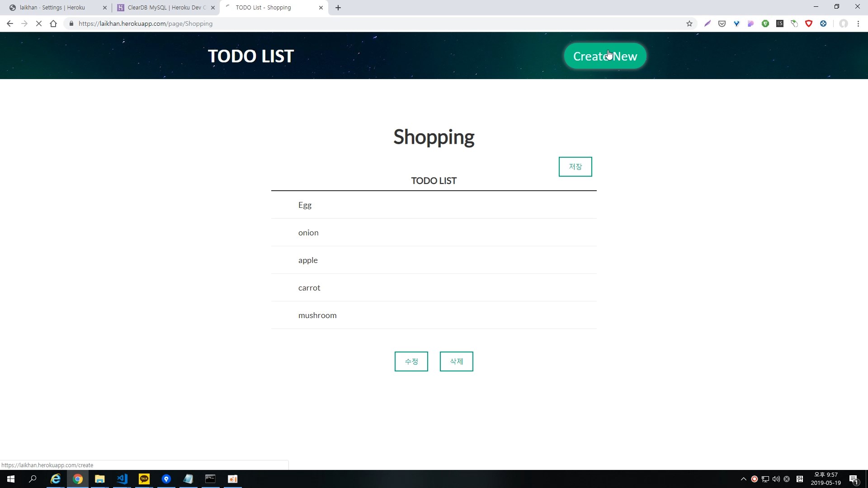
Task: Bookmark this page with the star icon
Action: tap(689, 23)
